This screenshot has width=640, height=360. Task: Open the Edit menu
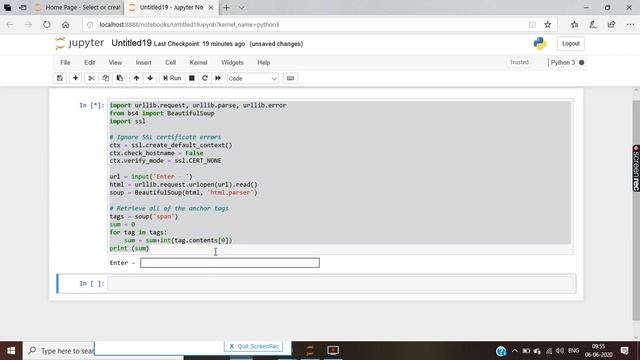pos(89,62)
